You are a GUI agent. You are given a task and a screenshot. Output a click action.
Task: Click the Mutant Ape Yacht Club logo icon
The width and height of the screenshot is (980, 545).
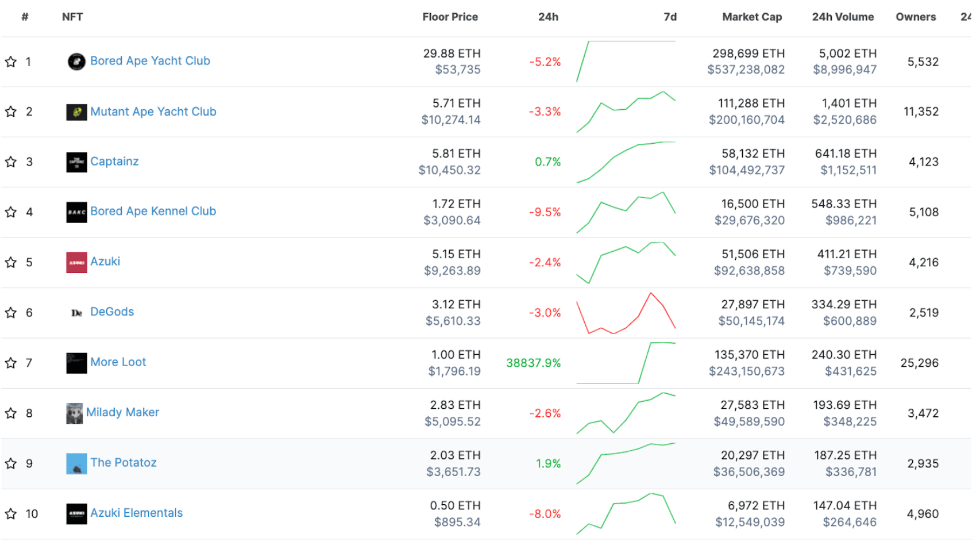click(x=76, y=112)
